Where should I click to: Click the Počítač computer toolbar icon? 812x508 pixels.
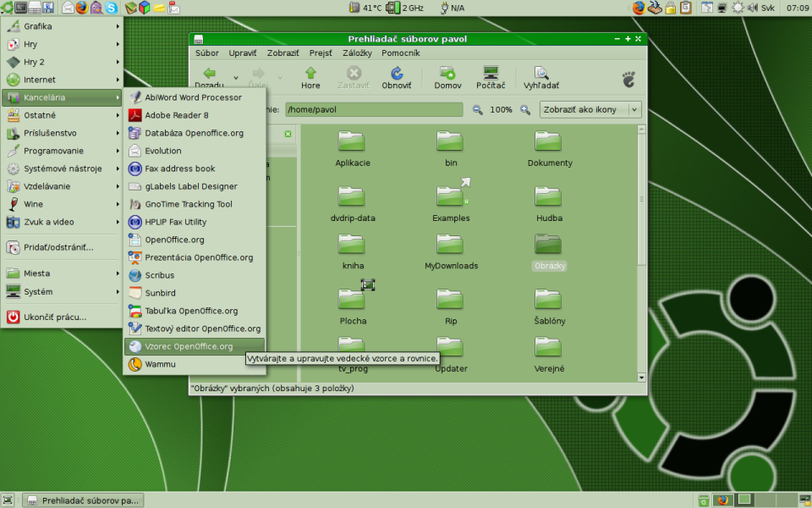491,74
